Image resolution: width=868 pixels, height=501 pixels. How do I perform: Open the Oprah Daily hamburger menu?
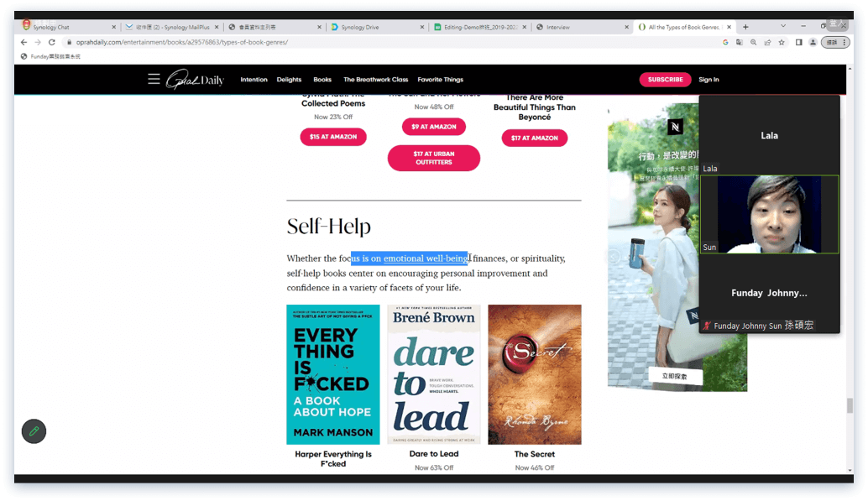[x=154, y=79]
